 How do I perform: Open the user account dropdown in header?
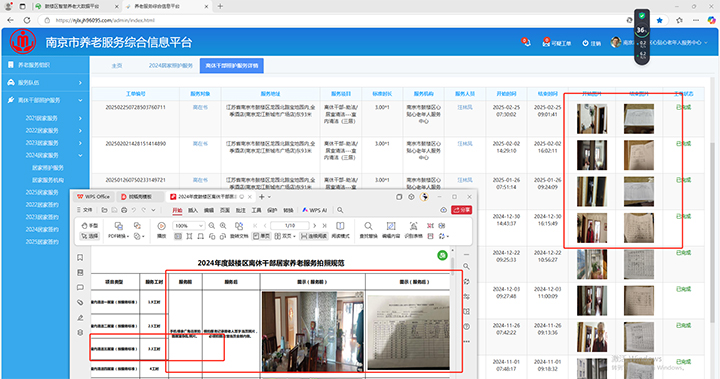click(x=659, y=42)
